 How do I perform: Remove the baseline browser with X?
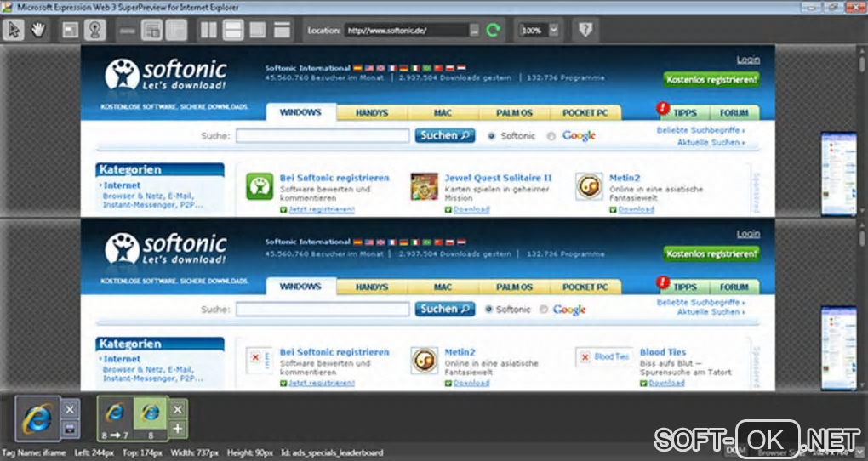tap(70, 409)
